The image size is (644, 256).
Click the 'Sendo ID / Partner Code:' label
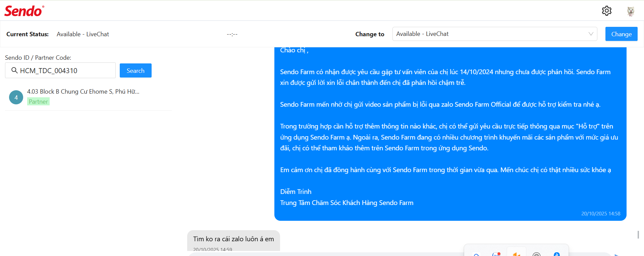click(38, 58)
